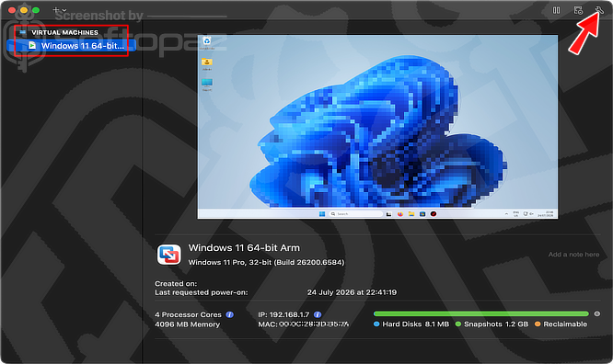Click the clock in the VM preview taskbar
This screenshot has width=613, height=364.
click(546, 213)
